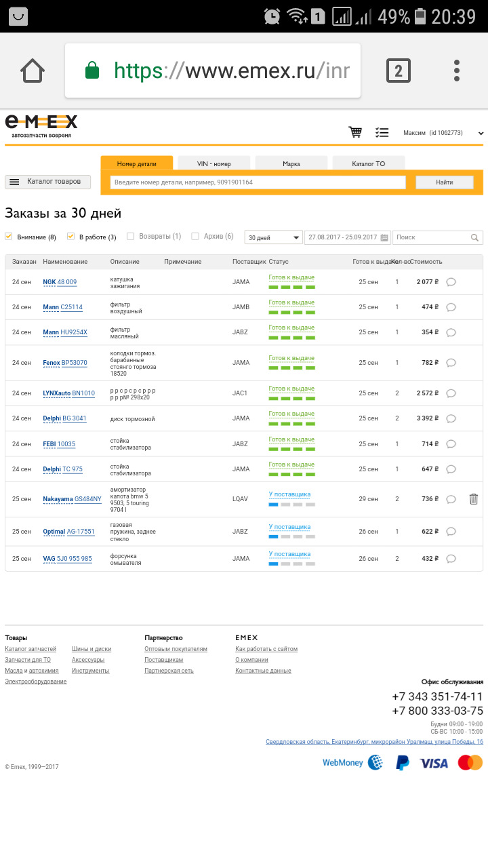Click progress bar of Nakayama GS484NY order
The height and width of the screenshot is (868, 488).
click(x=292, y=504)
